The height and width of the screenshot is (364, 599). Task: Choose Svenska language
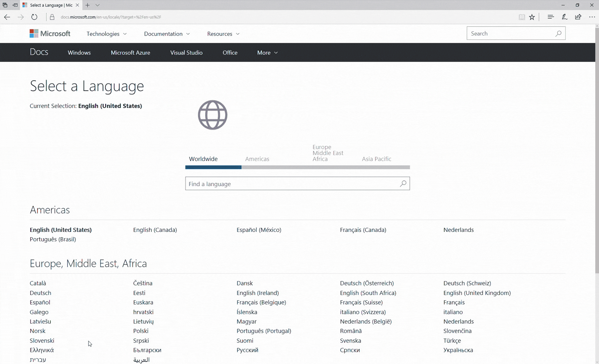tap(350, 341)
